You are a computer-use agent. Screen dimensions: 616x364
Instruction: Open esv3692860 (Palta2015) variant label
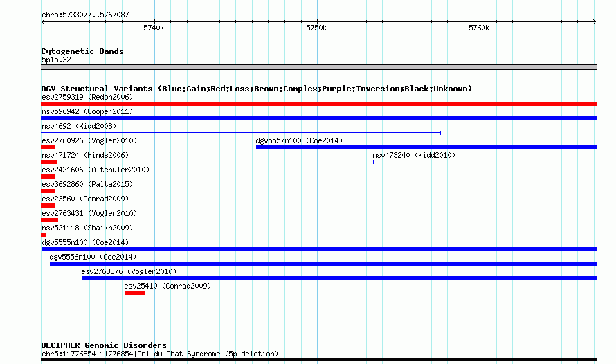pyautogui.click(x=87, y=184)
